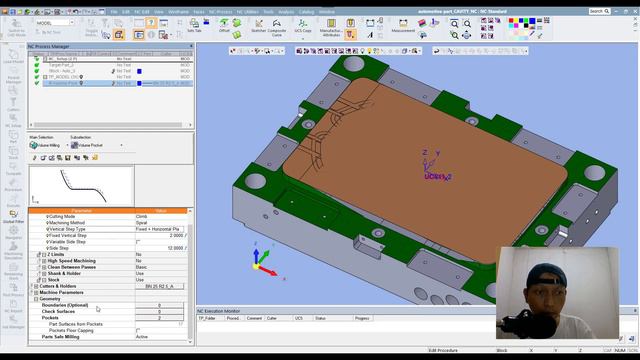Open the Analysis menu
640x360 pixels.
286,12
